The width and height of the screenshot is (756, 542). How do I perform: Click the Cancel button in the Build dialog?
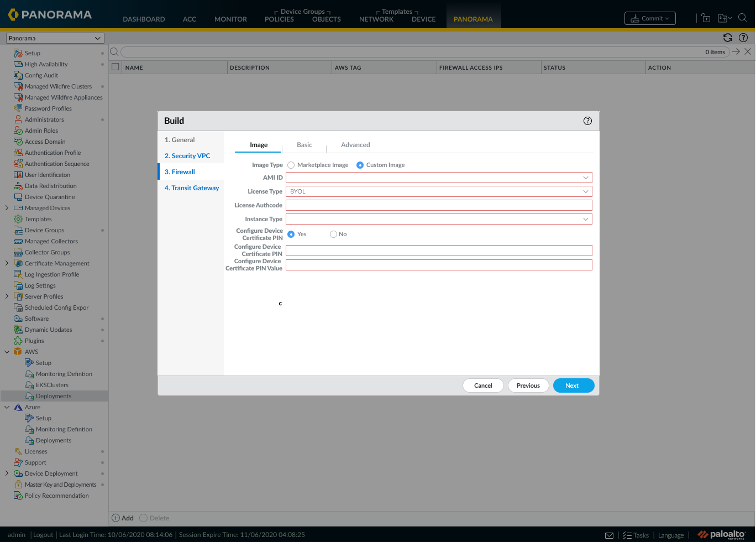pos(483,385)
